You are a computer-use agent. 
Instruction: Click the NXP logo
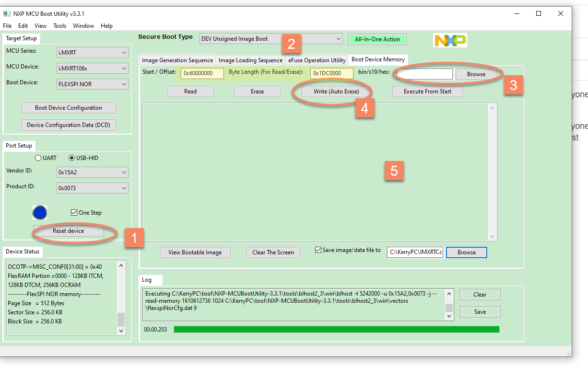[x=449, y=40]
